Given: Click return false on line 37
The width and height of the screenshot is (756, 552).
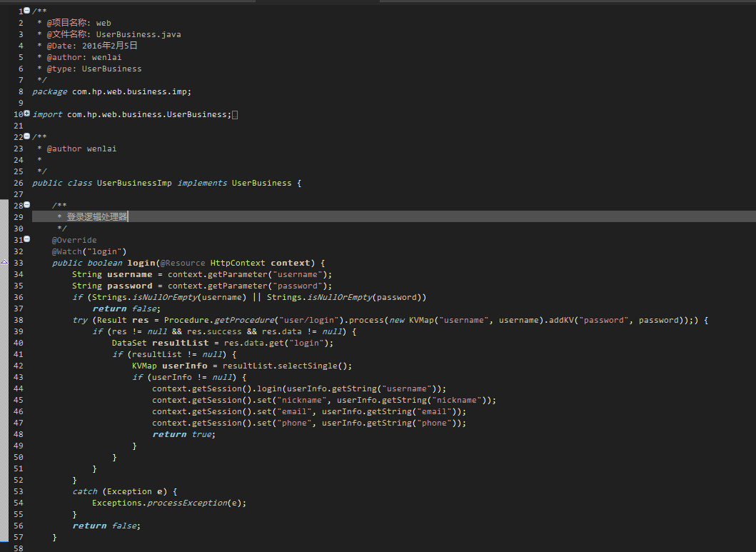Looking at the screenshot, I should 126,308.
